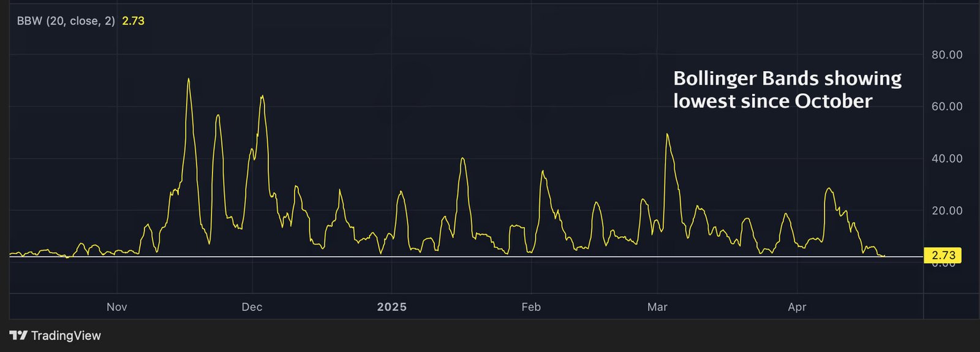Screen dimensions: 980x352
Task: Click the Mar label on time axis
Action: [657, 307]
